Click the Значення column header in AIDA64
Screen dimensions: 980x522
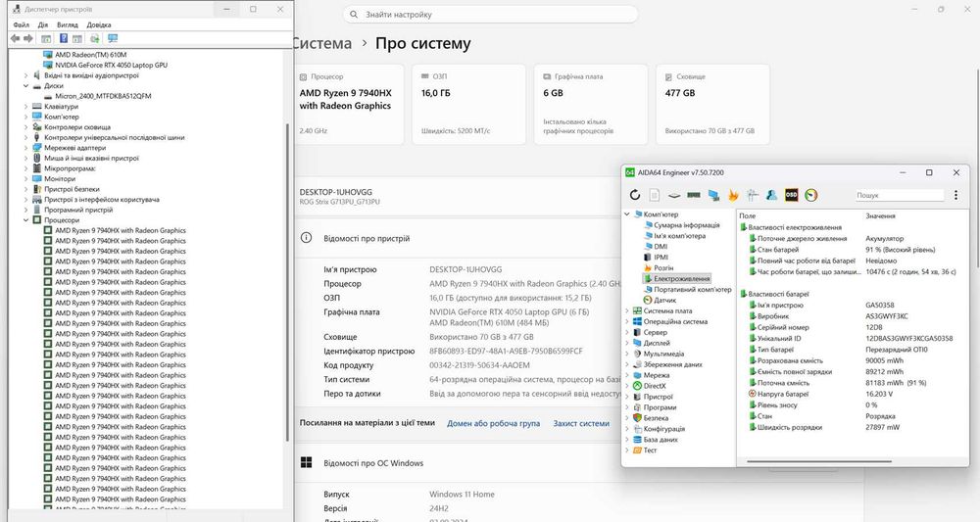881,216
